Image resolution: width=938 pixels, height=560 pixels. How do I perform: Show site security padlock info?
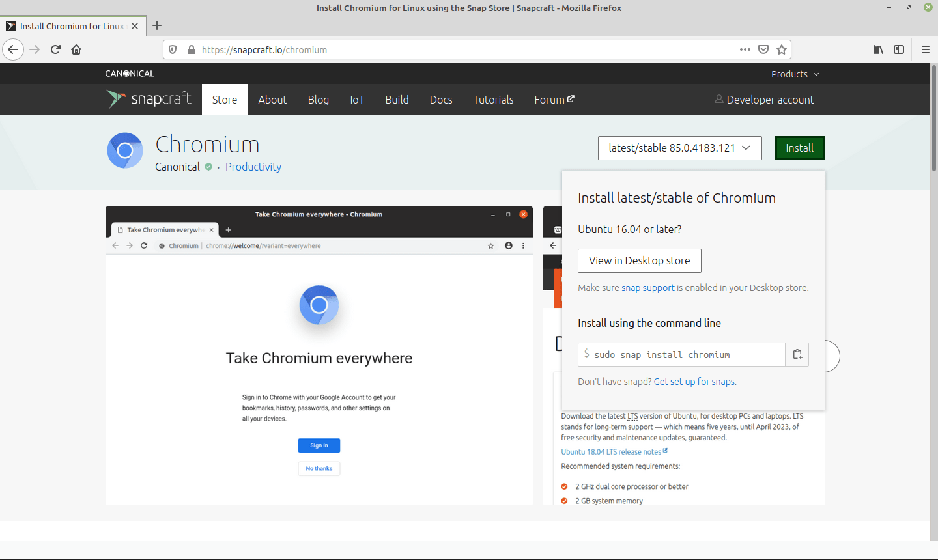(192, 49)
